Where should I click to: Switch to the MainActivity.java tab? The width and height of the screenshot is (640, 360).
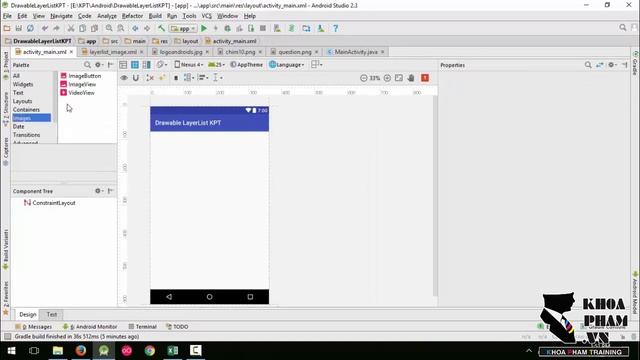356,52
